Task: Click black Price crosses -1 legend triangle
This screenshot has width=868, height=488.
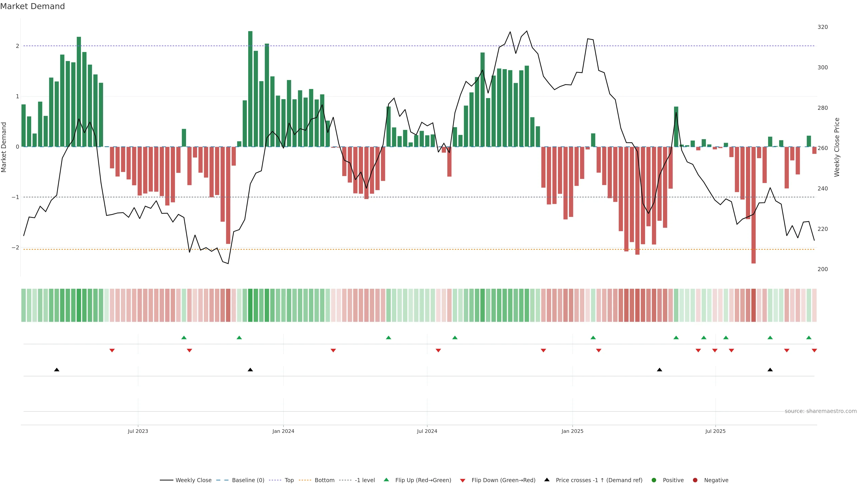Action: coord(547,480)
